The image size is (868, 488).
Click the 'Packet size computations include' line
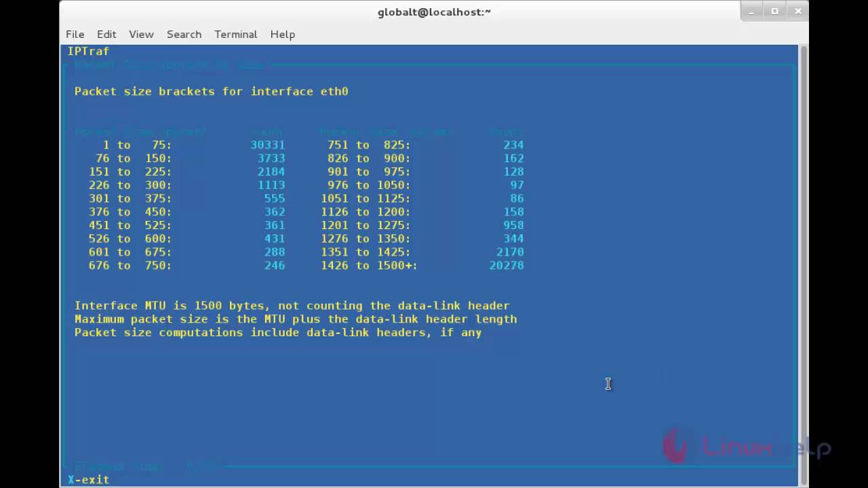tap(278, 333)
